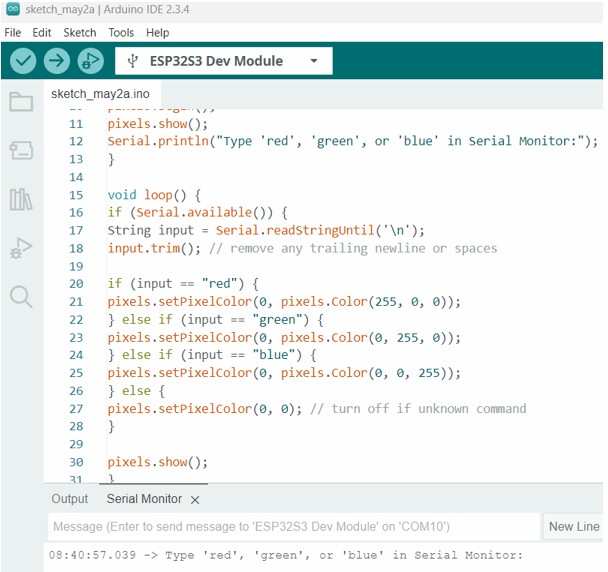This screenshot has height=572, width=608.
Task: Click the Verify checkmark button
Action: pyautogui.click(x=23, y=61)
